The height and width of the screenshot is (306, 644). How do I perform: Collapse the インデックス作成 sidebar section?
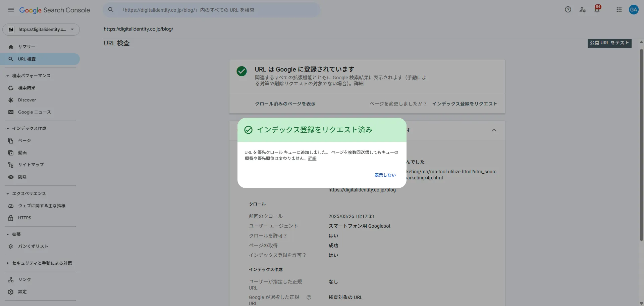click(7, 129)
